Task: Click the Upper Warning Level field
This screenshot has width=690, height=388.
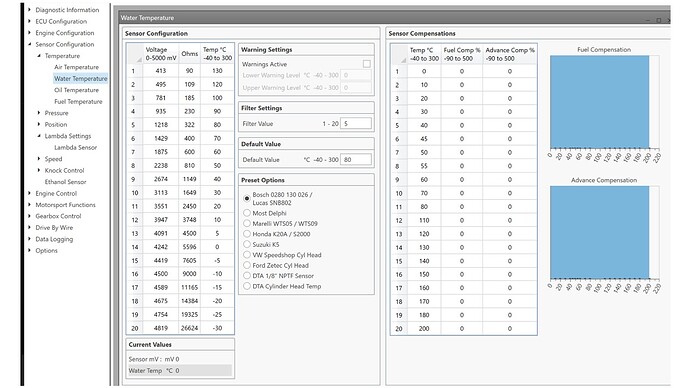Action: click(x=356, y=88)
